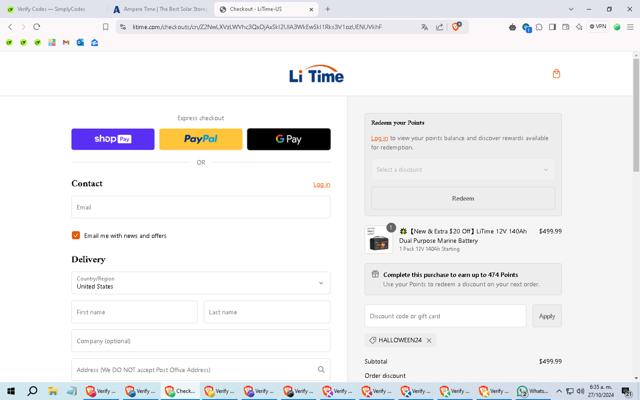Apply the discount code
Screen dimensions: 640x400
(547, 316)
